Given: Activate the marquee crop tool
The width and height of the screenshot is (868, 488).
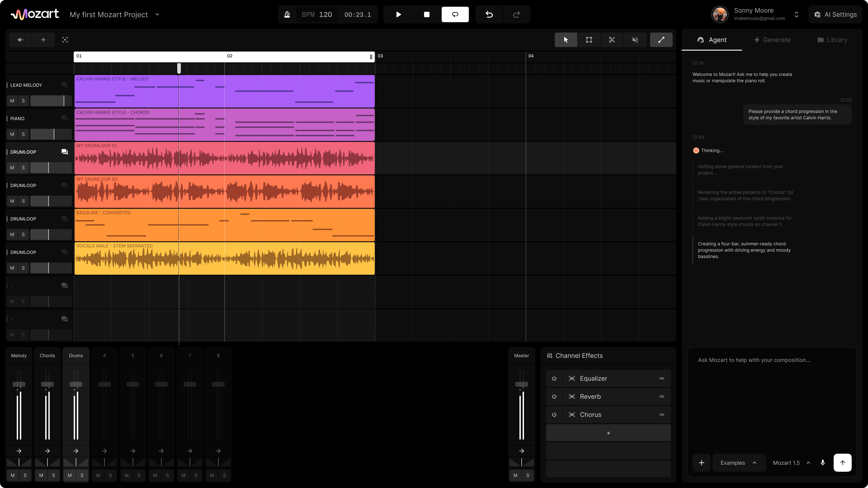Looking at the screenshot, I should [589, 40].
